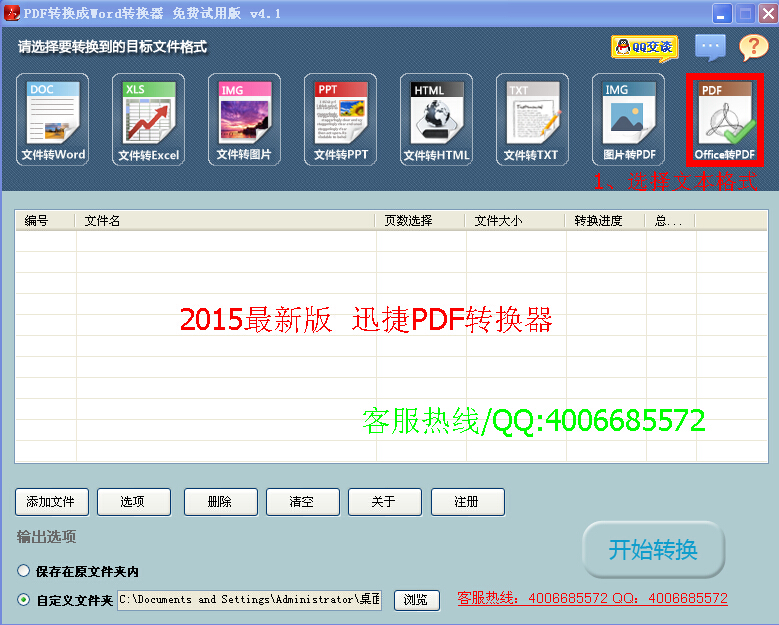Screen dimensions: 779x625
Task: Select the Office转PDF conversion icon
Action: coord(724,119)
